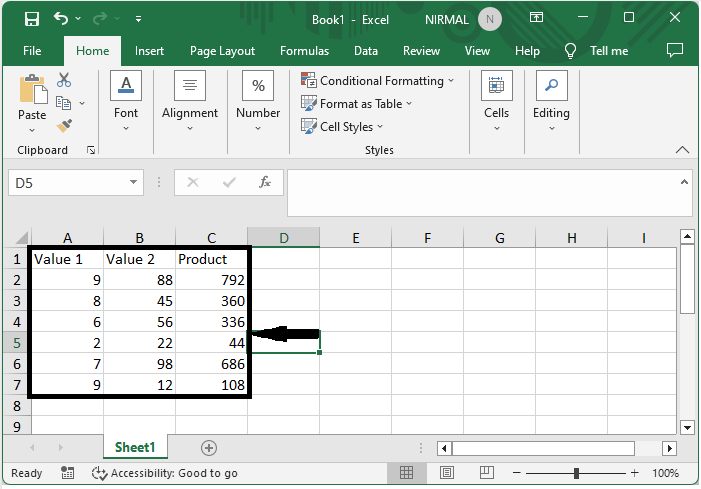Click the vertical scrollbar up arrow
This screenshot has width=701, height=489.
pos(687,236)
